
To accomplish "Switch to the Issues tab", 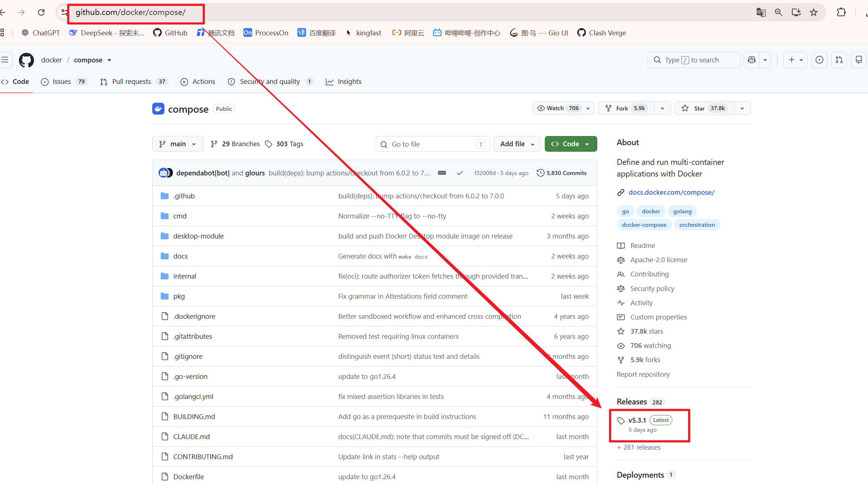I will tap(64, 82).
